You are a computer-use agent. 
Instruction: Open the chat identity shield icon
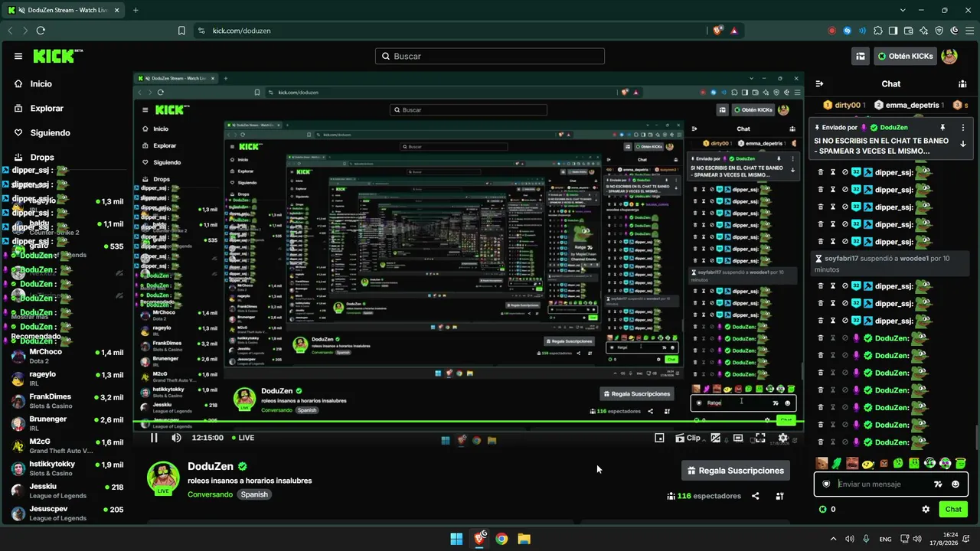click(826, 484)
